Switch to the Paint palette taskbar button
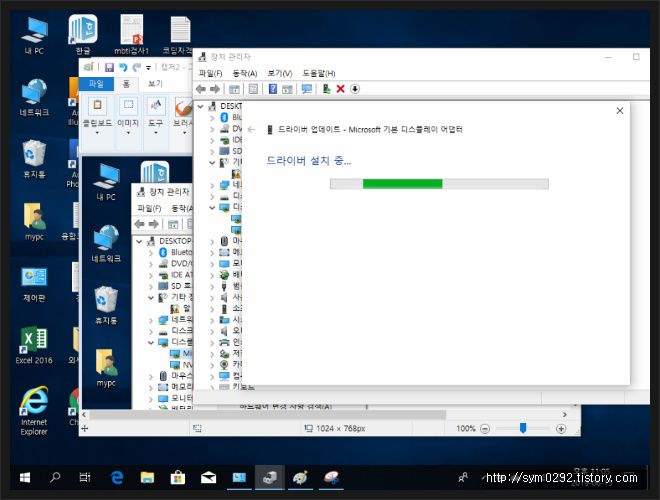 click(300, 477)
